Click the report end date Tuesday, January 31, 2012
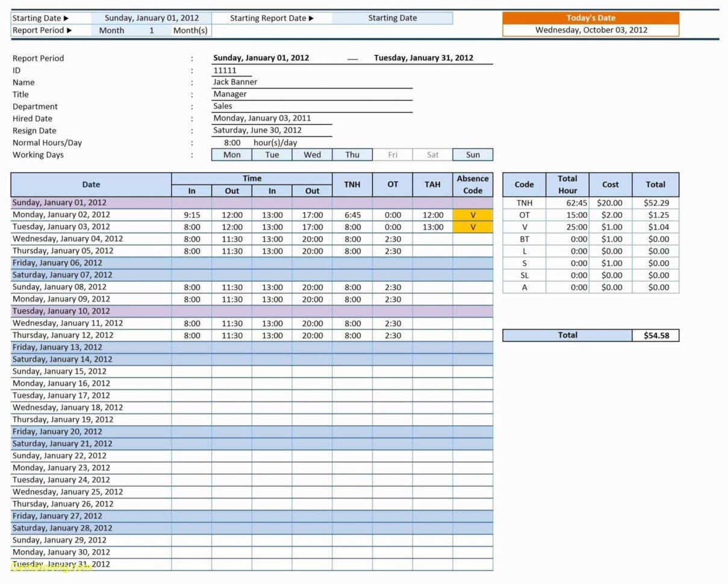The height and width of the screenshot is (584, 728). 423,58
